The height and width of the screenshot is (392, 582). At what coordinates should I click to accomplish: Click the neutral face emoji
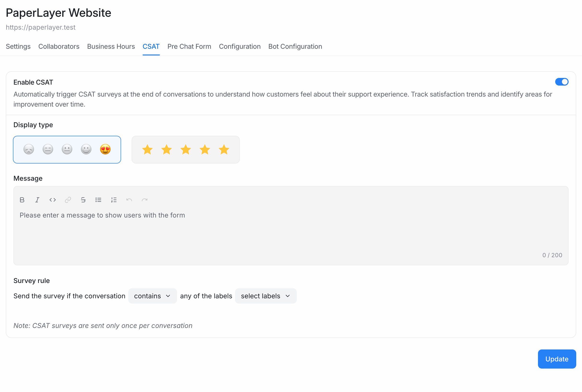point(67,149)
